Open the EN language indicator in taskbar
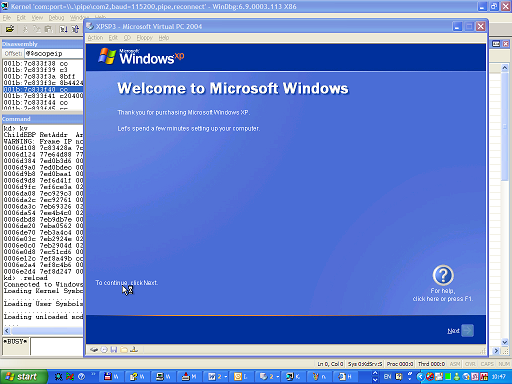512x384 pixels. click(387, 377)
